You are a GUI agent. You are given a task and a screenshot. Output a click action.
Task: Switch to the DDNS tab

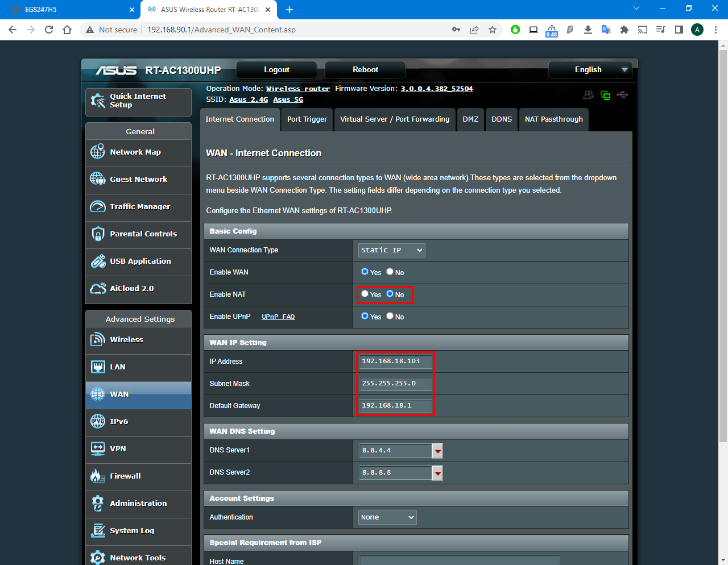502,119
